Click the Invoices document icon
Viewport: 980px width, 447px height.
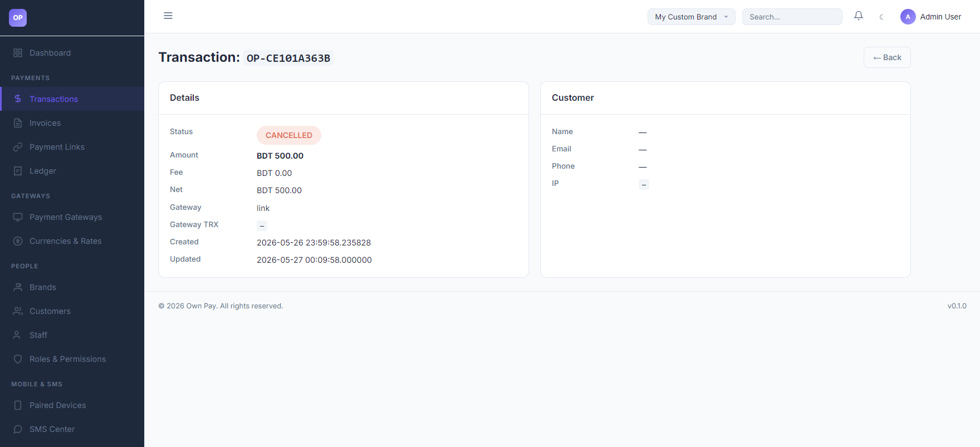[18, 123]
